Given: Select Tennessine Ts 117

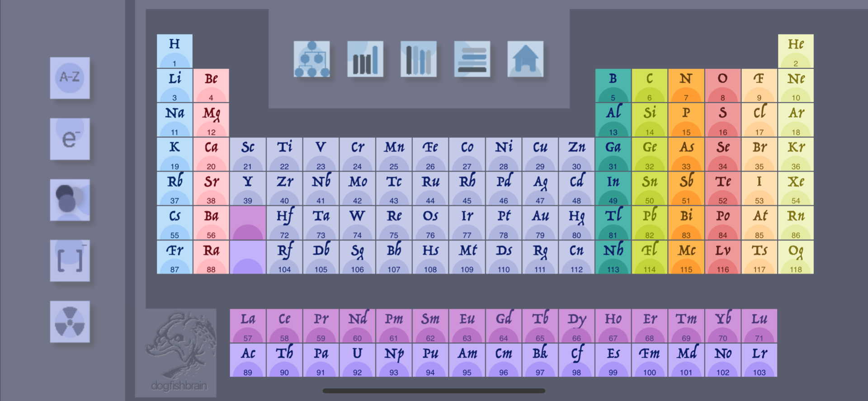Looking at the screenshot, I should click(759, 257).
